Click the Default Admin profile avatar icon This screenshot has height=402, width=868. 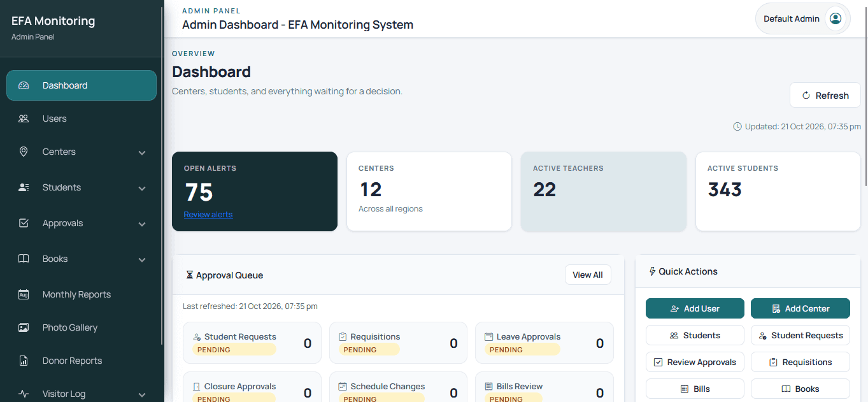click(836, 18)
